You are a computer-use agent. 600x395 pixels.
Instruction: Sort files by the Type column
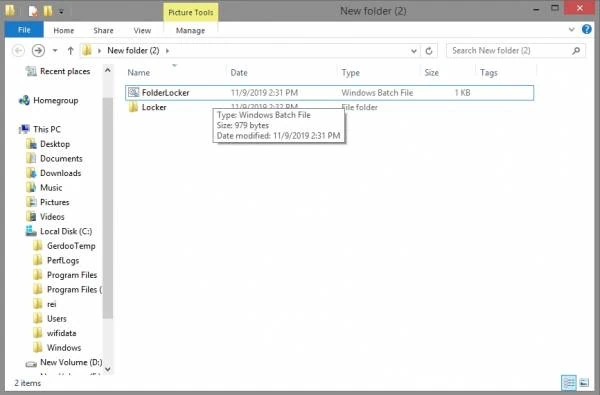[351, 73]
